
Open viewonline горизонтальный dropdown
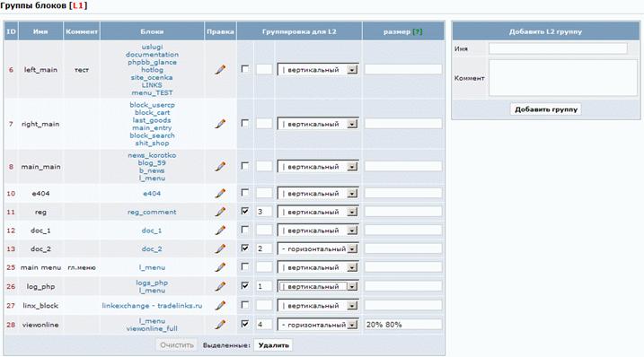[318, 325]
